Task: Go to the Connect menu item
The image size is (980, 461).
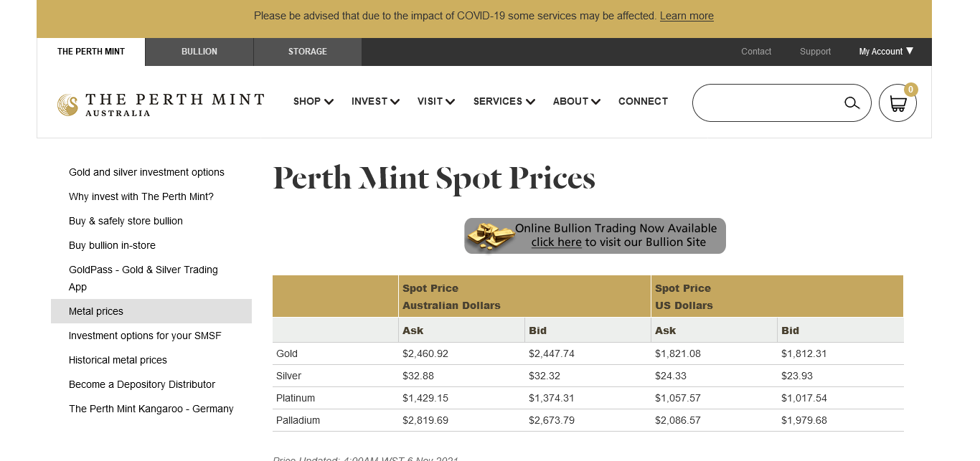Action: [x=643, y=102]
